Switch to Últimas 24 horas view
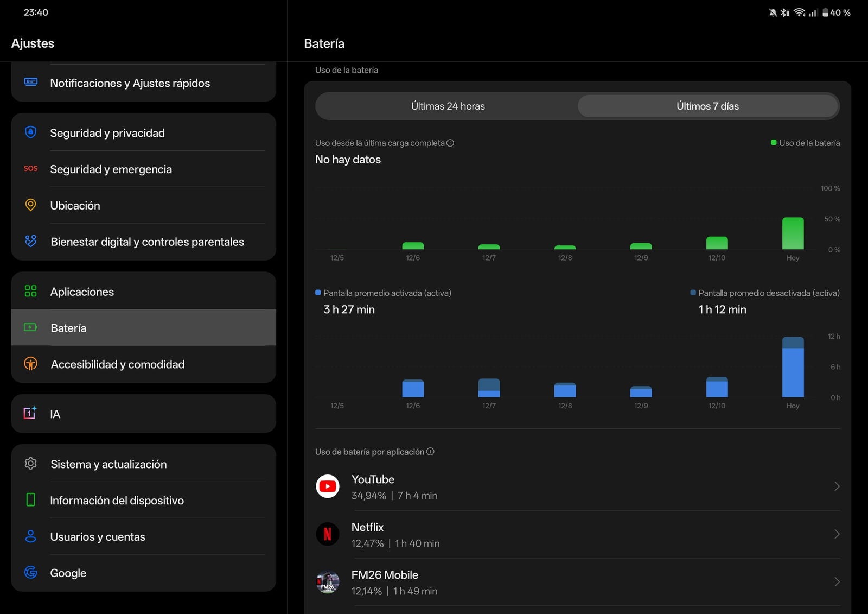Viewport: 868px width, 614px height. pyautogui.click(x=448, y=106)
